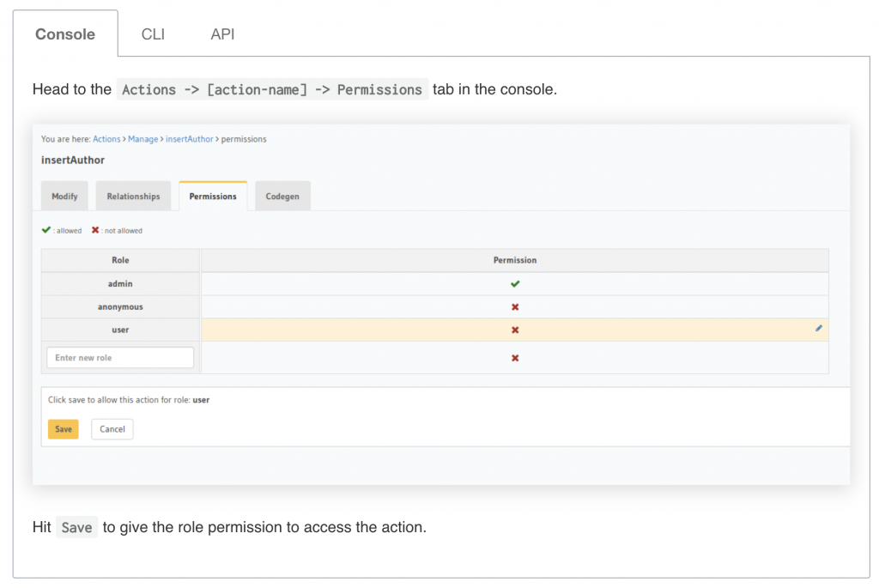The image size is (879, 588).
Task: Click the red X in the user row
Action: [x=515, y=330]
